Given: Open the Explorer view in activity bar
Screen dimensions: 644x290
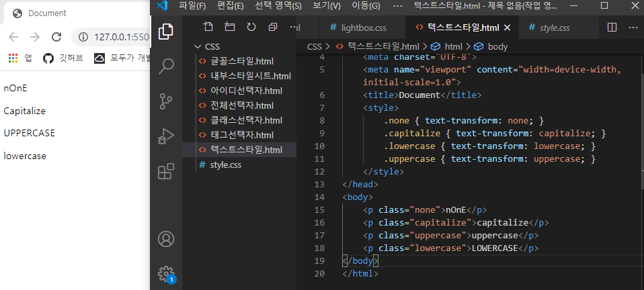Looking at the screenshot, I should (166, 32).
